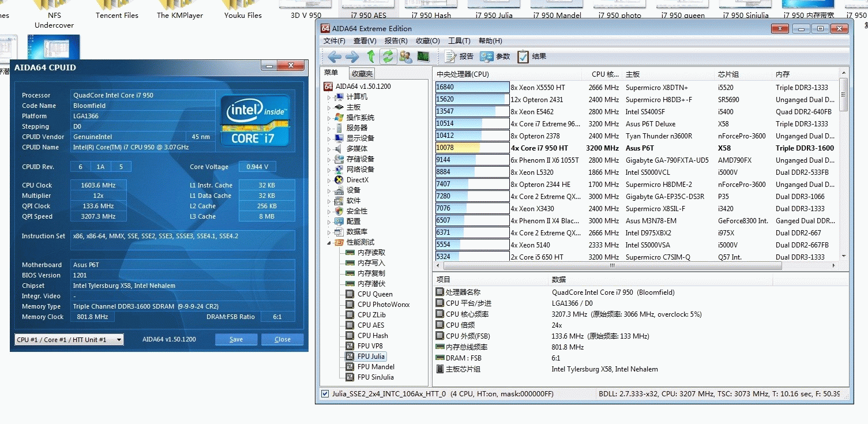Switch to the 收藏夹 tab

362,74
